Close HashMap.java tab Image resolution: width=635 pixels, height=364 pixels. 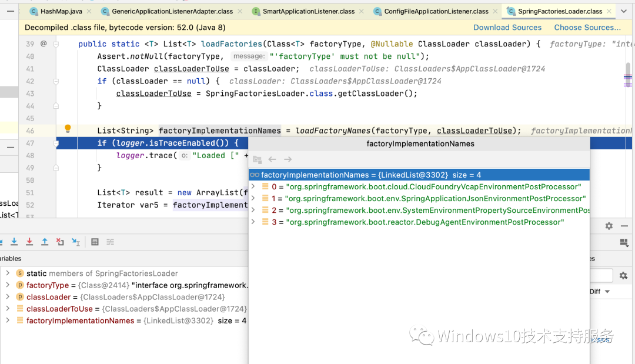pos(89,11)
